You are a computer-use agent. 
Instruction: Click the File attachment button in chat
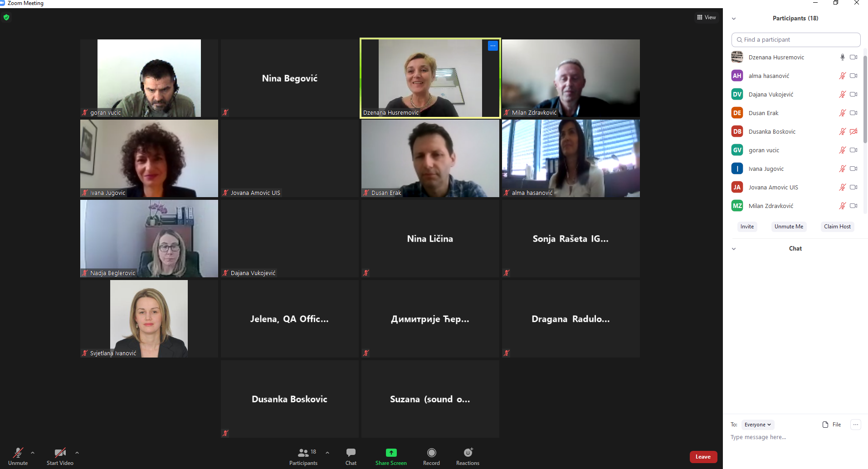[832, 425]
